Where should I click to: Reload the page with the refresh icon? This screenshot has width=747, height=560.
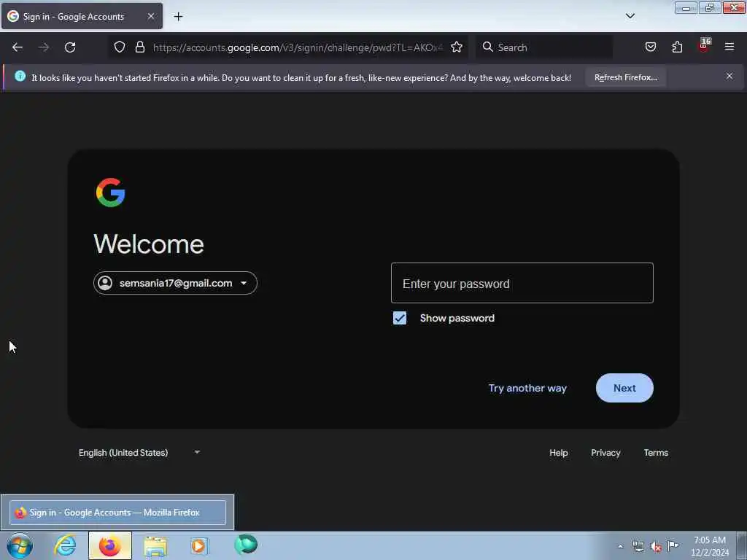[70, 47]
